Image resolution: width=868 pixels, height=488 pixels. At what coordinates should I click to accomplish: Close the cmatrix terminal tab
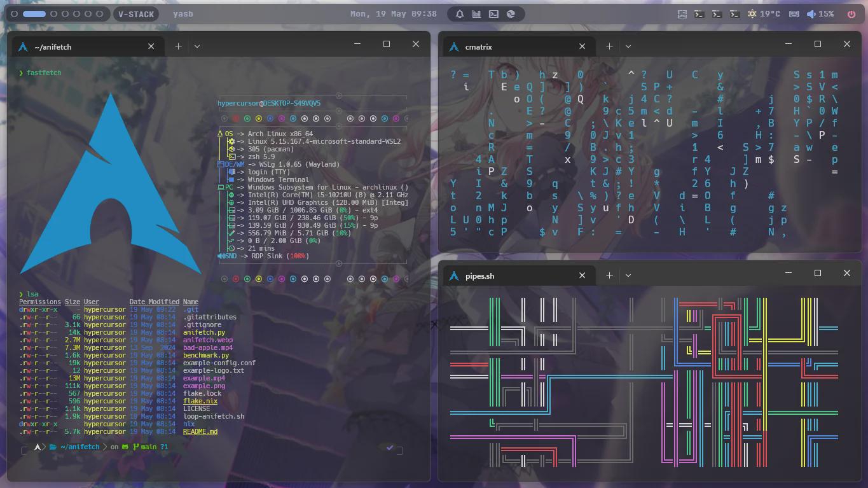tap(582, 46)
